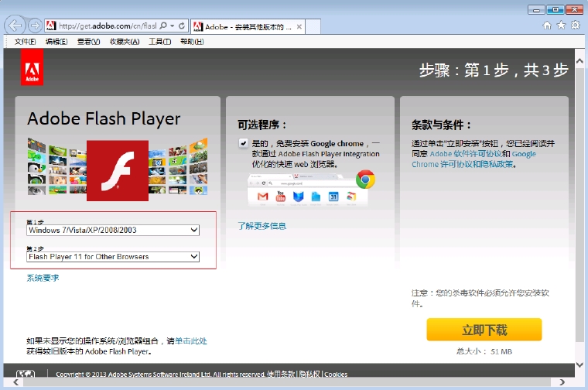Click the Flash Player logo image
The image size is (588, 390).
tap(118, 170)
